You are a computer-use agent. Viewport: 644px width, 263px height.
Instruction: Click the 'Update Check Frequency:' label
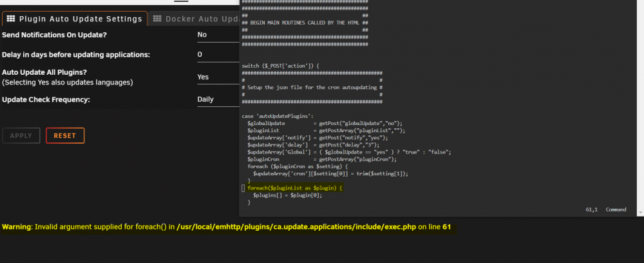pyautogui.click(x=46, y=99)
